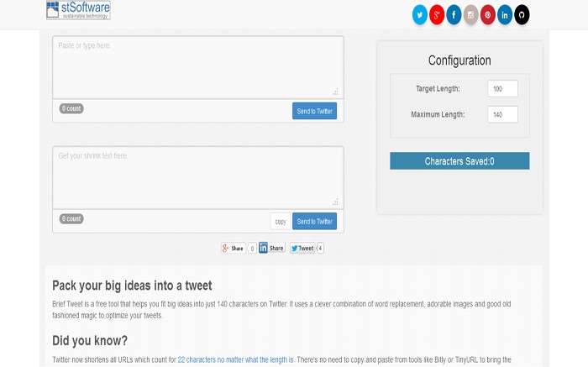Click the Google+ round icon in header
This screenshot has width=588, height=367.
(x=437, y=14)
